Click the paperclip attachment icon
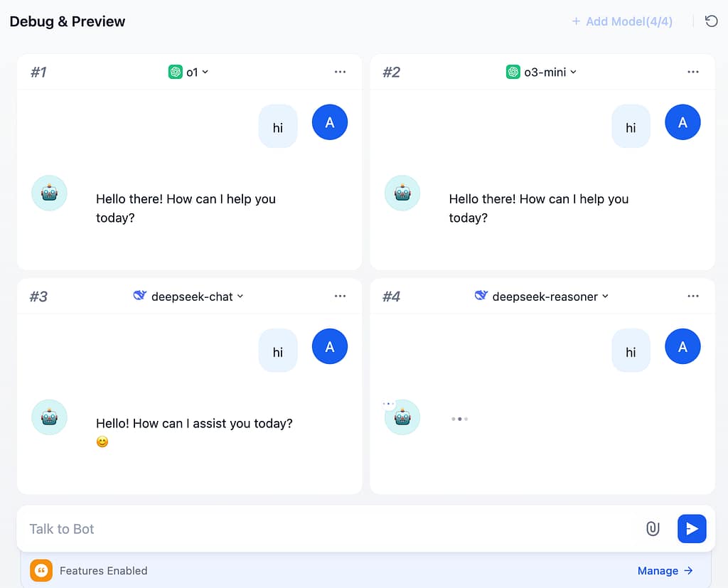 652,528
